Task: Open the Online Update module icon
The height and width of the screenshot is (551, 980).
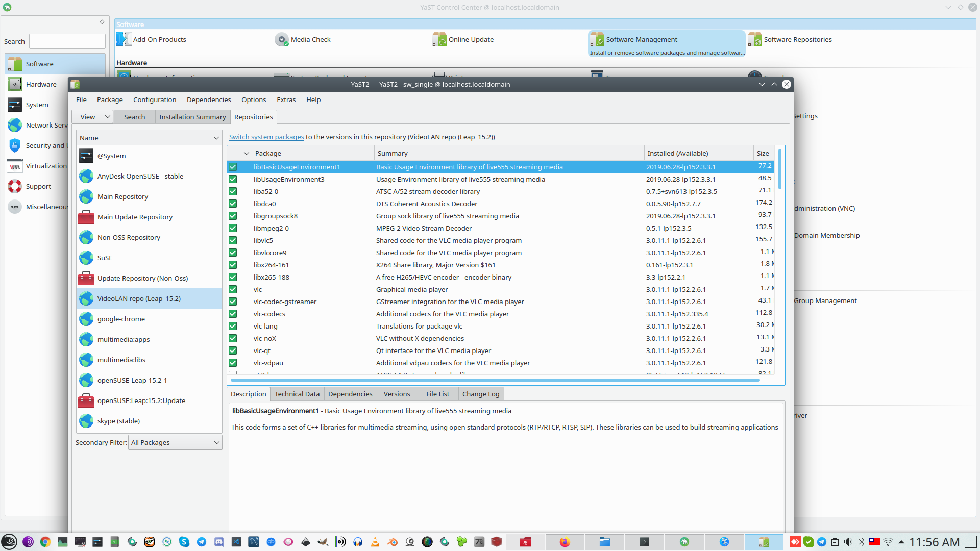Action: click(439, 40)
